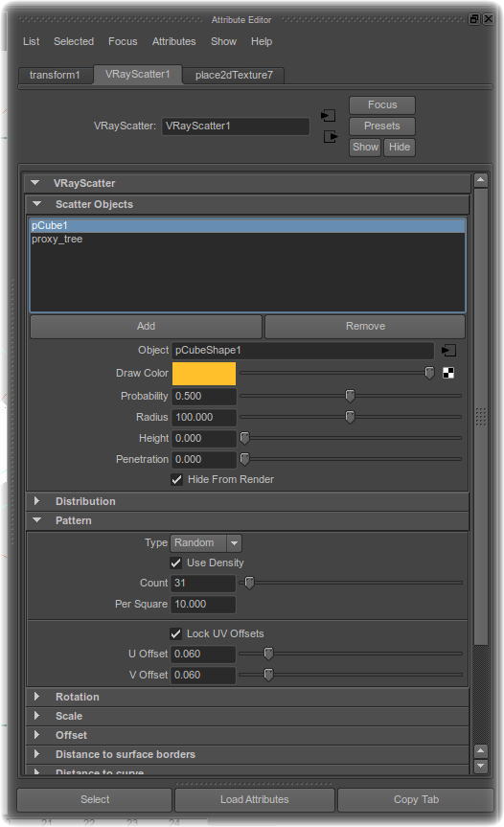Image resolution: width=504 pixels, height=827 pixels.
Task: Select proxy_tree in the Scatter Objects list
Action: (248, 239)
